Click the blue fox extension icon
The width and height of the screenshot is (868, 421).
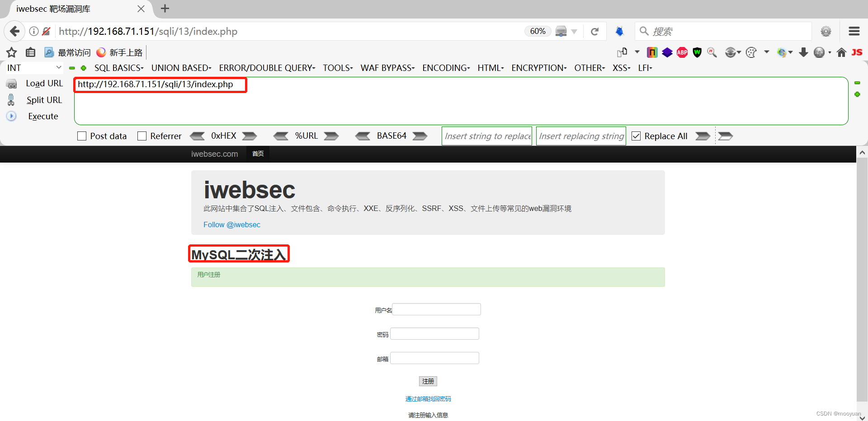click(619, 31)
